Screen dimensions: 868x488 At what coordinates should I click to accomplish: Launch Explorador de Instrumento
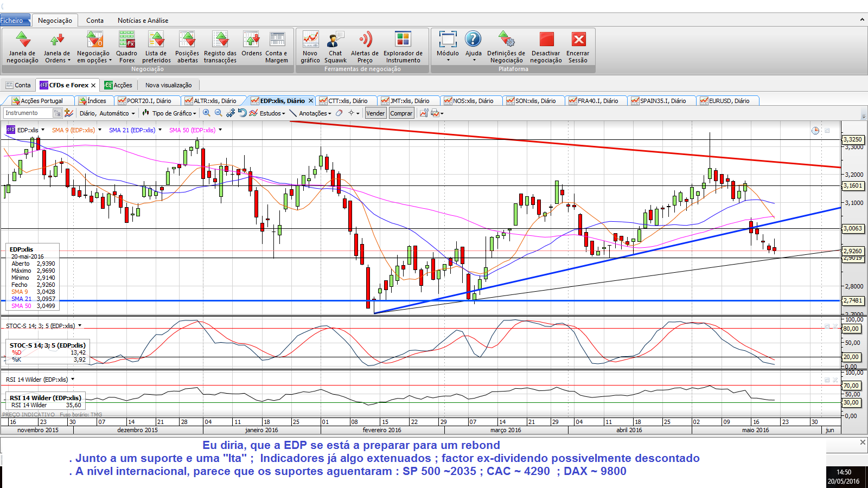coord(403,47)
